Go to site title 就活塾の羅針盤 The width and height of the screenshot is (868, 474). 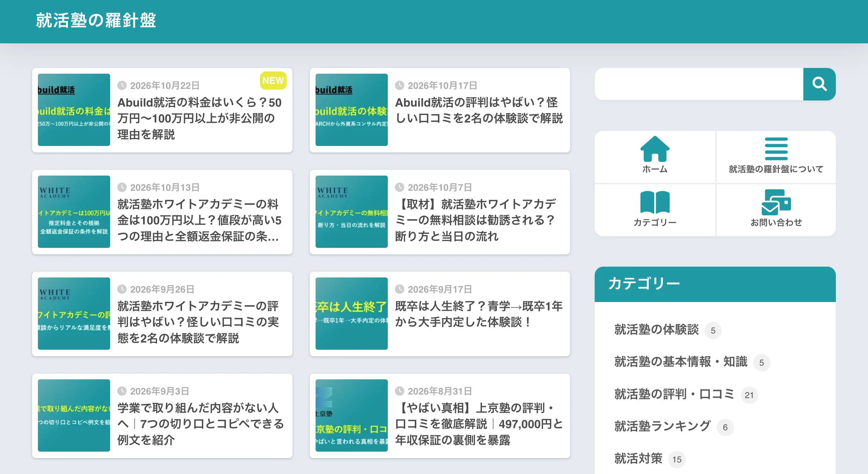click(x=96, y=20)
